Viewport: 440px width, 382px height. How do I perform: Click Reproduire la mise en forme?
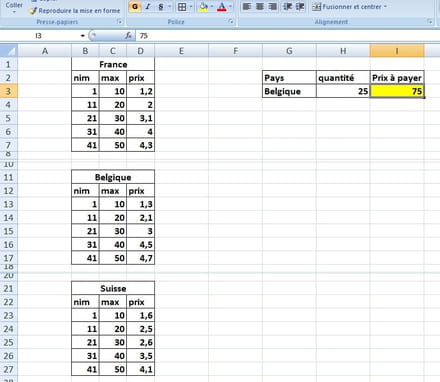(75, 11)
